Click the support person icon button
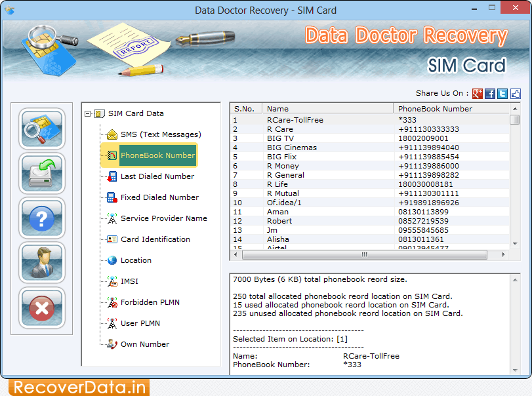 tap(42, 262)
